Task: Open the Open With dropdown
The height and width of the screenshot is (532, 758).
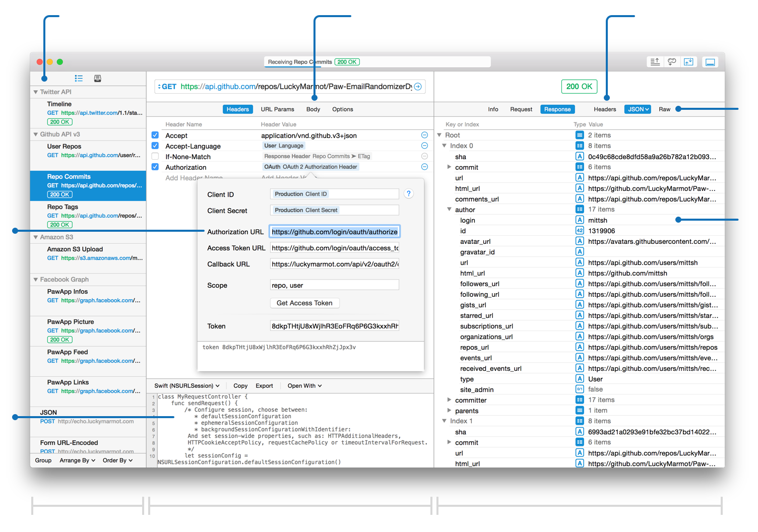Action: [305, 386]
